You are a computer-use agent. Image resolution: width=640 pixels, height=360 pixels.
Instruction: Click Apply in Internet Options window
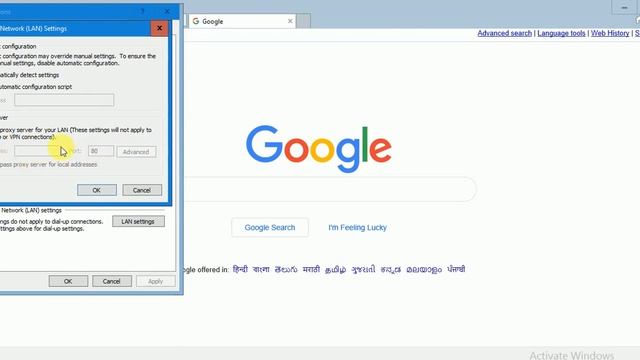point(156,281)
